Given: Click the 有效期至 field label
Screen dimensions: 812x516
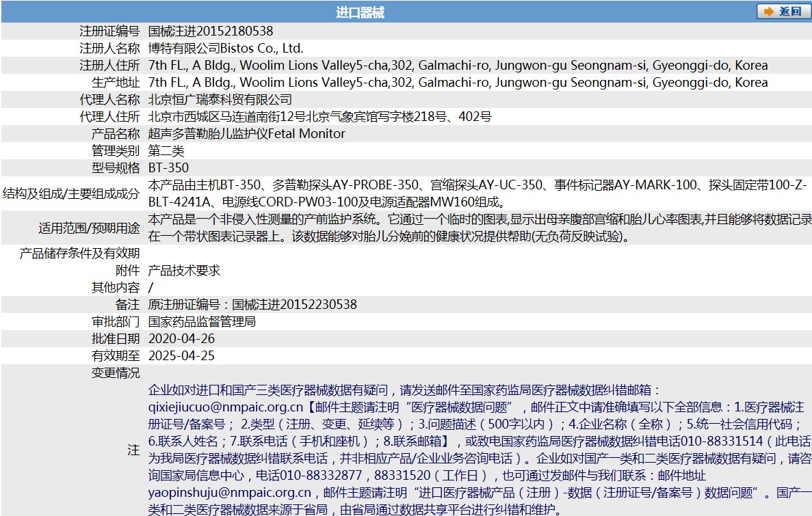Looking at the screenshot, I should click(116, 355).
